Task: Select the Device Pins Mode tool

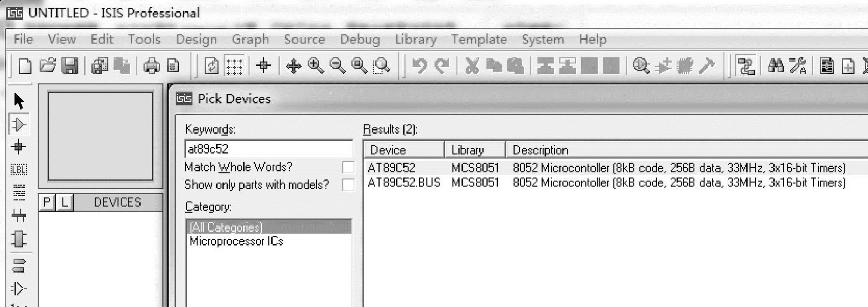Action: point(19,289)
